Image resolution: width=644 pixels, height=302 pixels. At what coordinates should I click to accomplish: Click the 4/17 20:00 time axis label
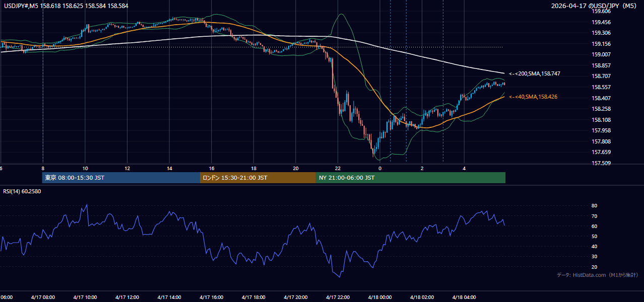pyautogui.click(x=295, y=297)
